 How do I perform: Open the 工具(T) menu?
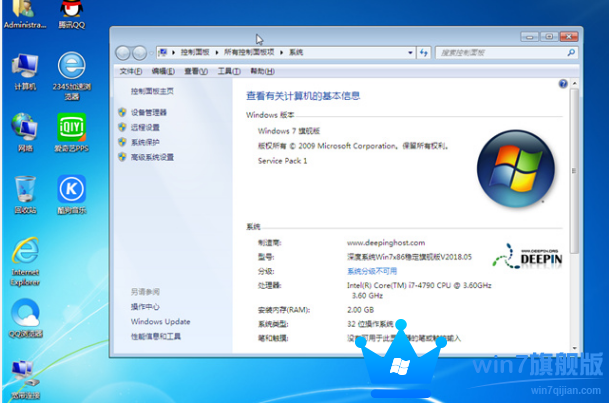[x=229, y=71]
